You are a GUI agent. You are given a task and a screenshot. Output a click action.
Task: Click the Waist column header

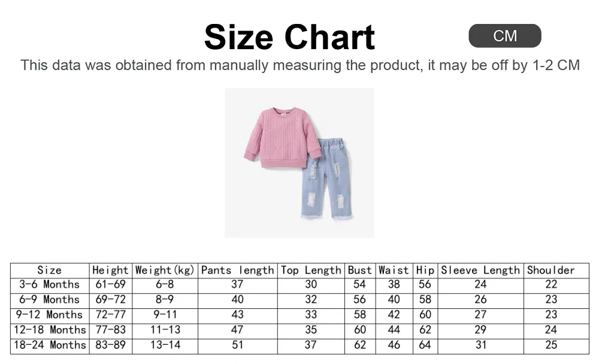tap(394, 271)
